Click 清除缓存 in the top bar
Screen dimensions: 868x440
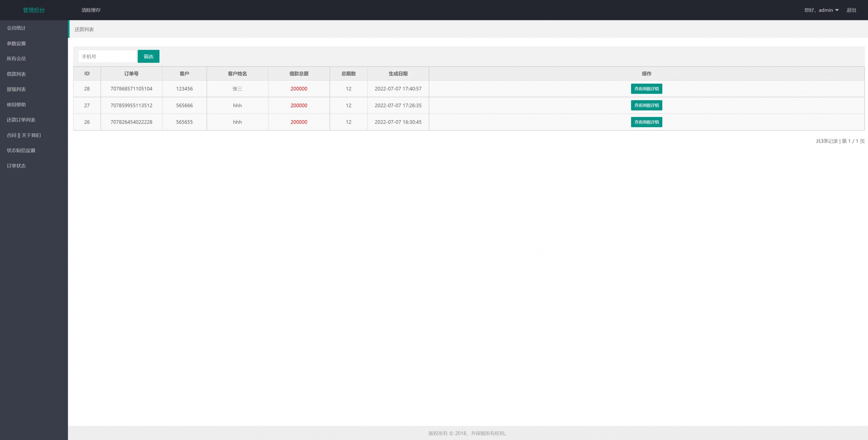[x=91, y=10]
